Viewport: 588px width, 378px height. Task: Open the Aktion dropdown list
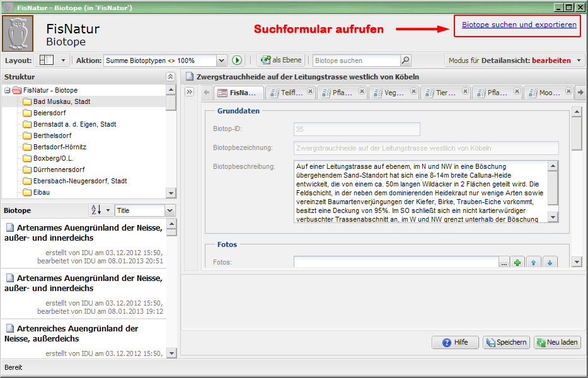[x=221, y=60]
